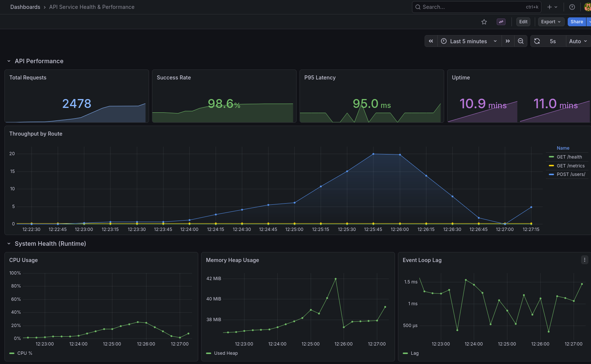Open the Export dropdown menu
The image size is (591, 364).
[x=551, y=22]
